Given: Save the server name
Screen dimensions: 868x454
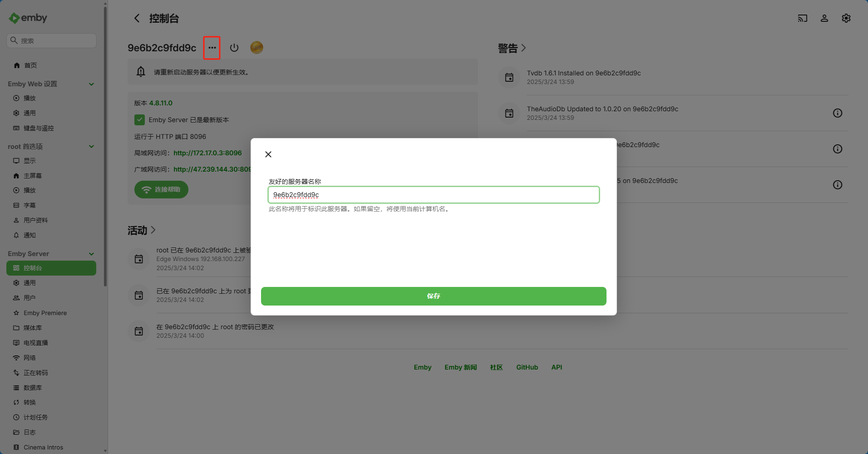Looking at the screenshot, I should pyautogui.click(x=434, y=296).
